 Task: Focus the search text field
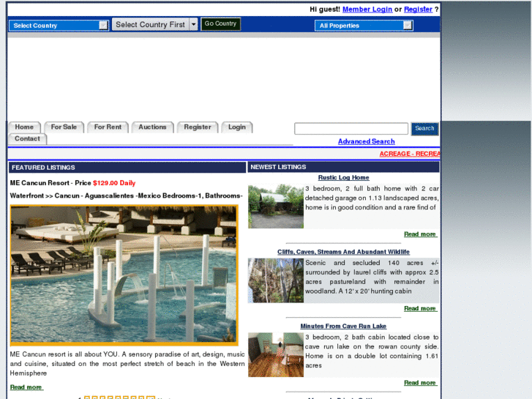click(x=351, y=129)
